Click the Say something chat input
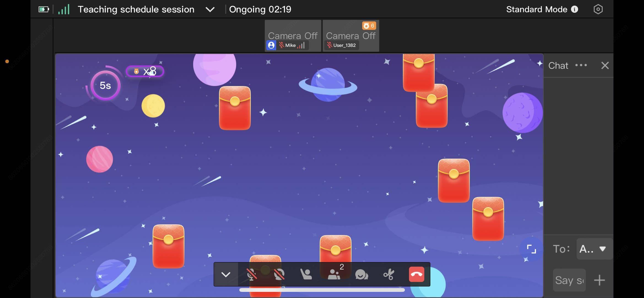 pyautogui.click(x=569, y=280)
